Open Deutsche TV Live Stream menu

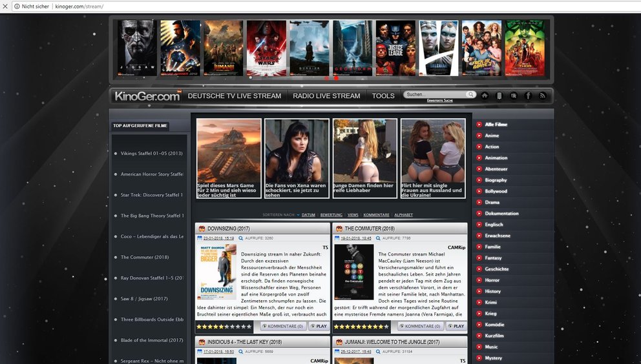click(235, 96)
